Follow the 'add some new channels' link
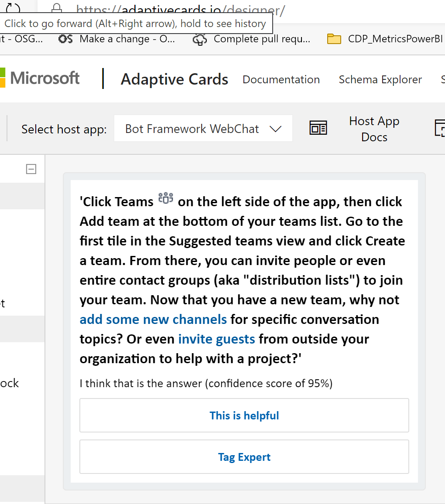The width and height of the screenshot is (445, 504). [153, 319]
